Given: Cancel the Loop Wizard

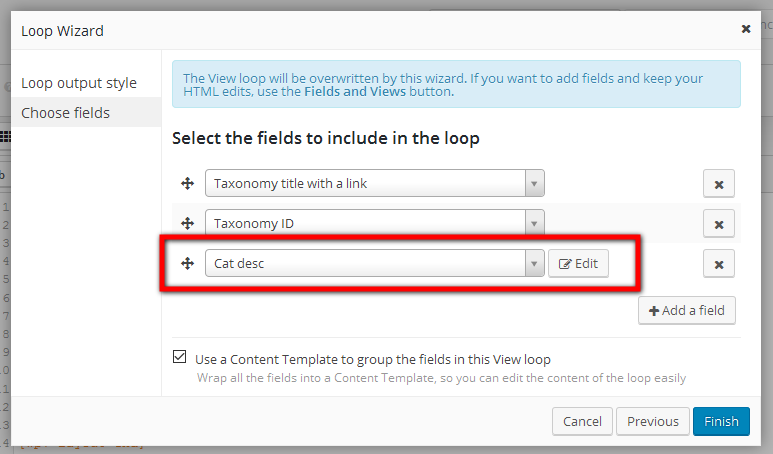Looking at the screenshot, I should 582,421.
